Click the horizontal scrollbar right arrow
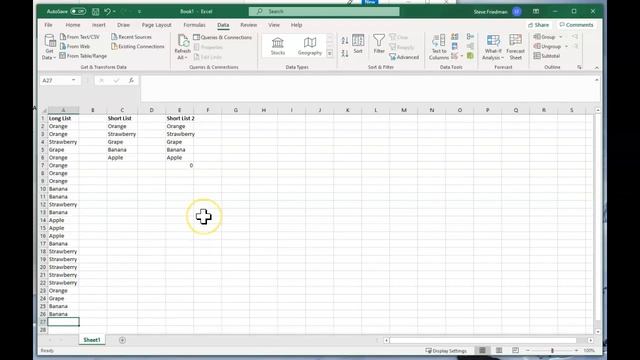 590,340
